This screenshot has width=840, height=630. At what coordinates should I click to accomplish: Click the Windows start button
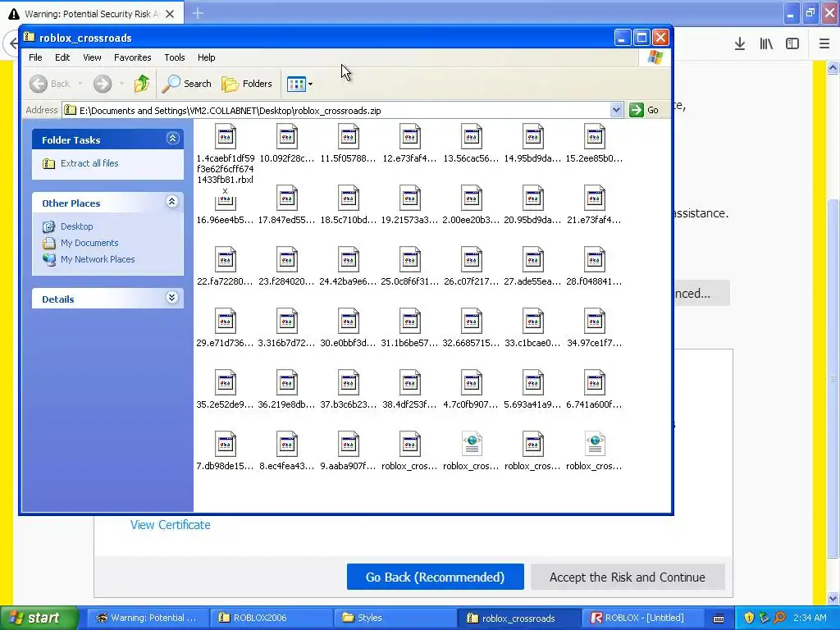pos(39,618)
